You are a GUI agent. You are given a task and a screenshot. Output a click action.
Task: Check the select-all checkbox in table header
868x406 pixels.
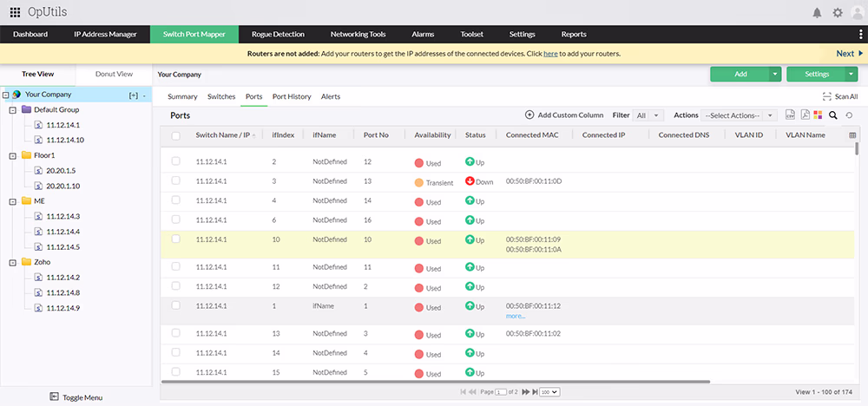[x=176, y=135]
